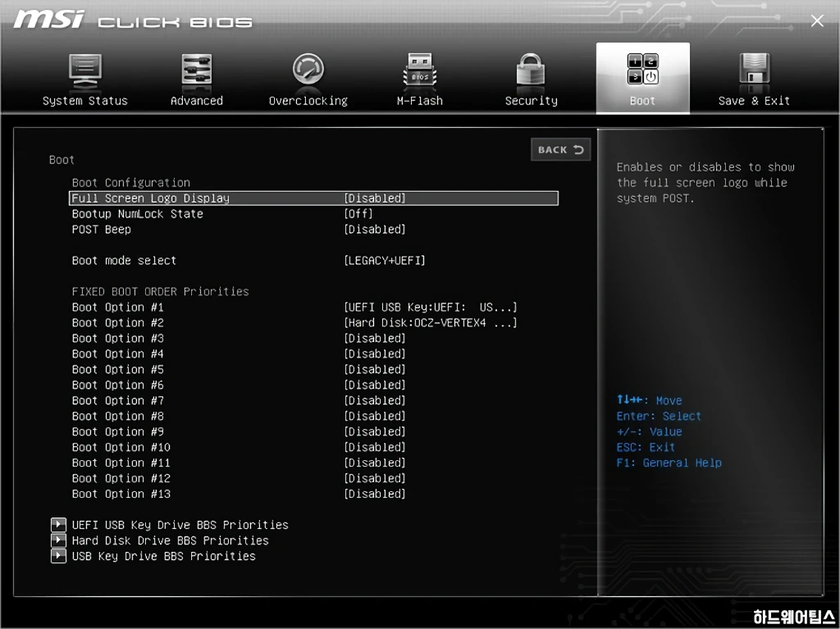
Task: Toggle Full Screen Logo Display [Disabled] value
Action: [x=374, y=198]
